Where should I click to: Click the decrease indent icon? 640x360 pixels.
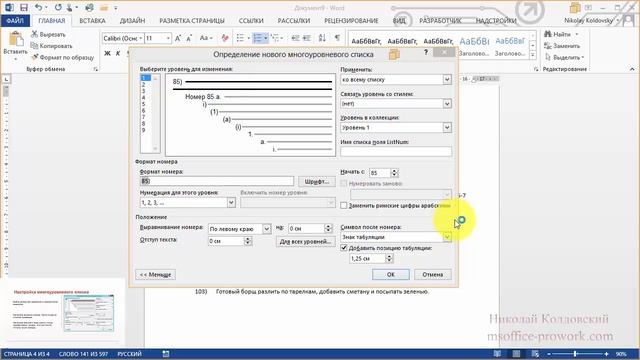[296, 38]
